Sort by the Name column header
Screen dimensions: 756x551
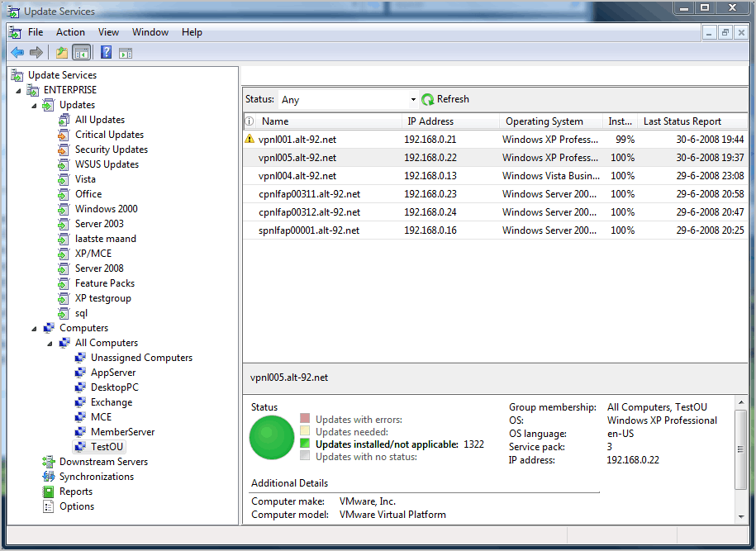[330, 121]
